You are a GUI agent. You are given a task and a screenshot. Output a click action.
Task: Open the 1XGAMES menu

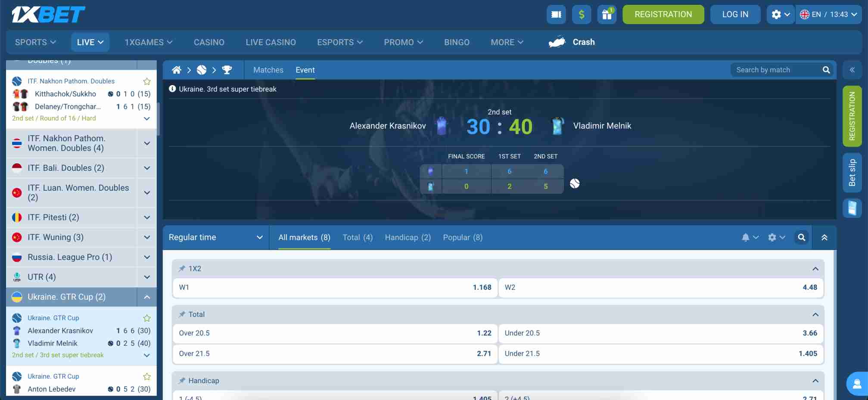tap(149, 42)
